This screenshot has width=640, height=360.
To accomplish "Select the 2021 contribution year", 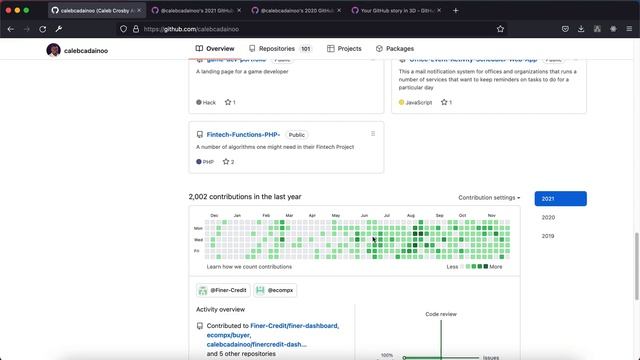I will 560,199.
